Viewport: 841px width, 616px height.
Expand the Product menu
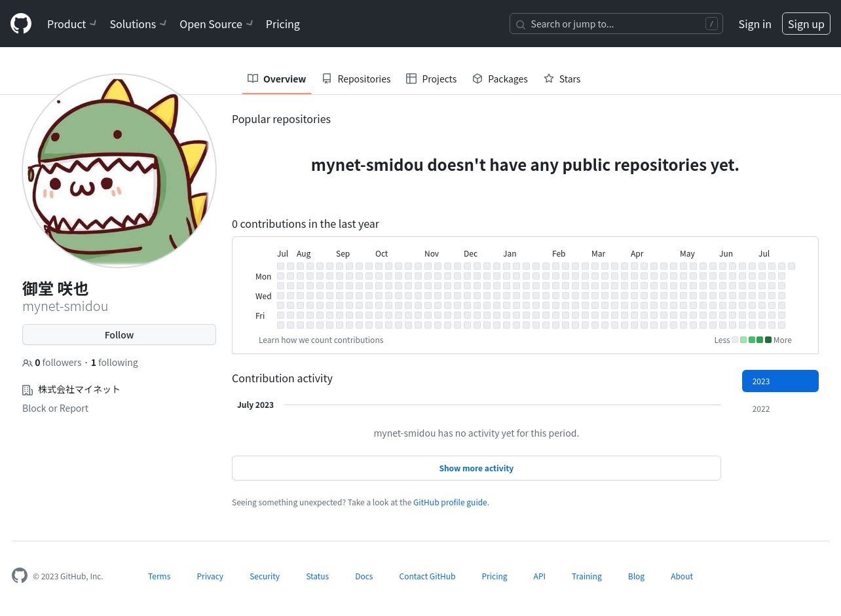coord(72,24)
